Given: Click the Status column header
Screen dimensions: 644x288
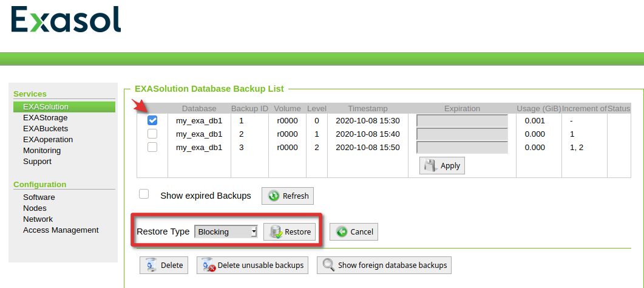Looking at the screenshot, I should [619, 109].
